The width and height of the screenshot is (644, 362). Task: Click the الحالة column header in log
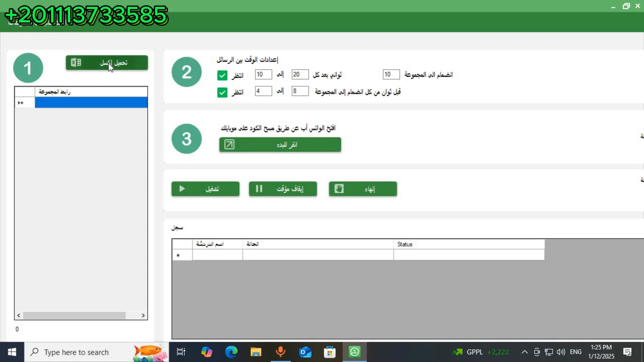point(318,244)
